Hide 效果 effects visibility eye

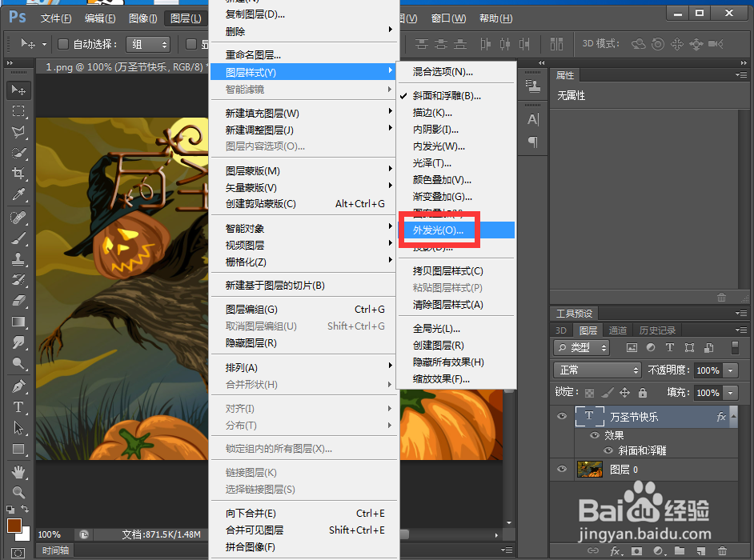595,435
